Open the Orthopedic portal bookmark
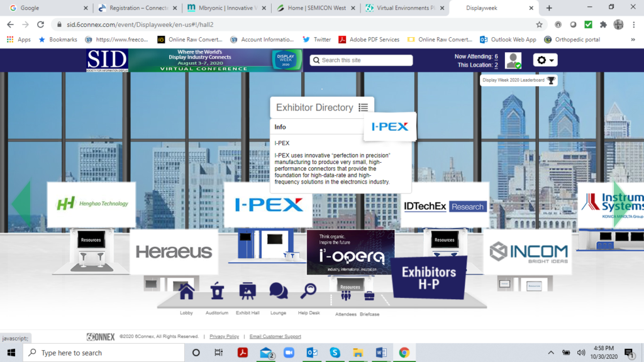This screenshot has width=644, height=362. (x=572, y=40)
